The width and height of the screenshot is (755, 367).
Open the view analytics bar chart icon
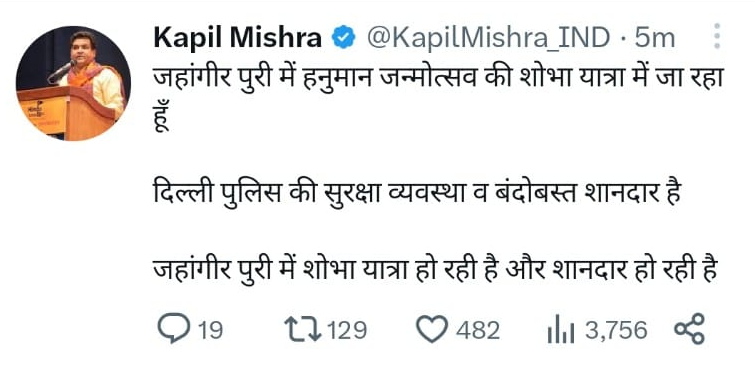pyautogui.click(x=561, y=329)
